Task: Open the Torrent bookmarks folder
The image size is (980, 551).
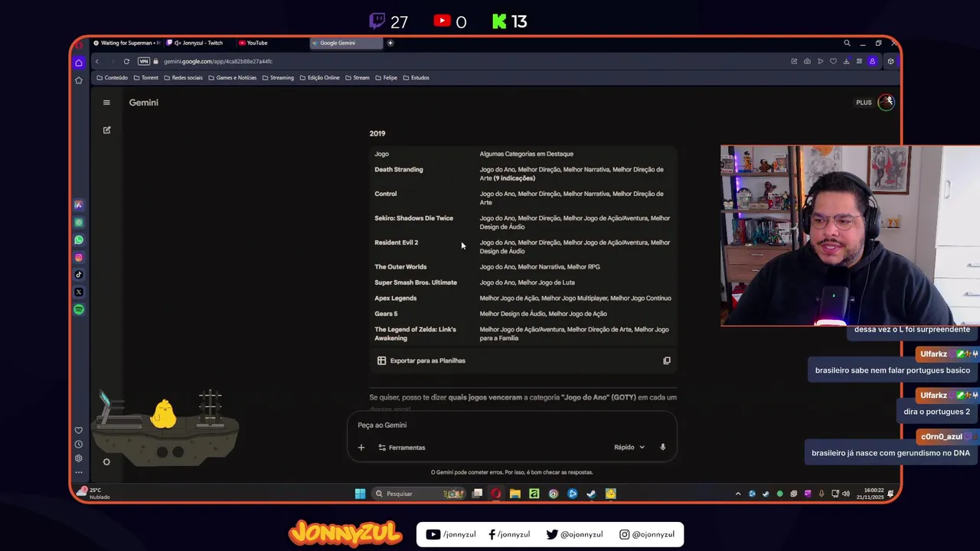Action: [145, 77]
